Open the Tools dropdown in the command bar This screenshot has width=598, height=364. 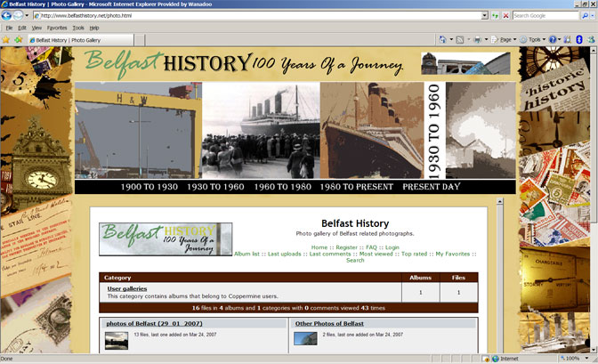pyautogui.click(x=535, y=40)
